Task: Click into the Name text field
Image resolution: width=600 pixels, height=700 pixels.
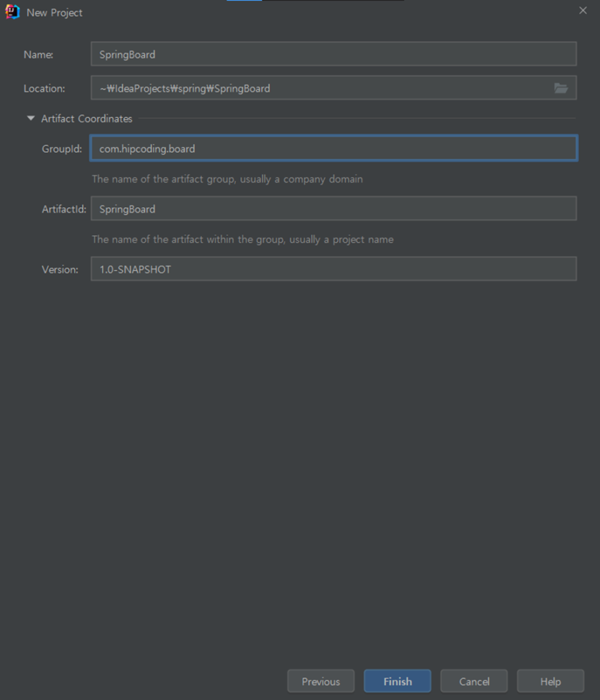Action: 333,54
